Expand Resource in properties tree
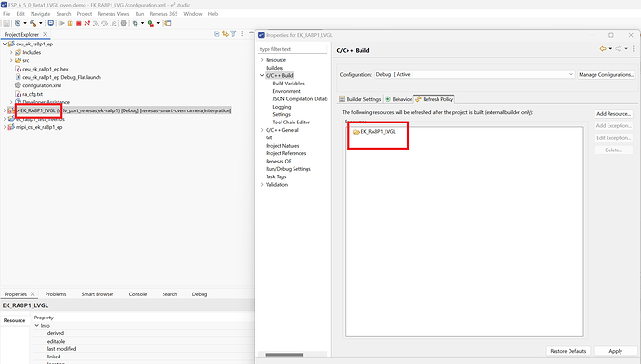Viewport: 641px width, 364px height. click(x=262, y=60)
